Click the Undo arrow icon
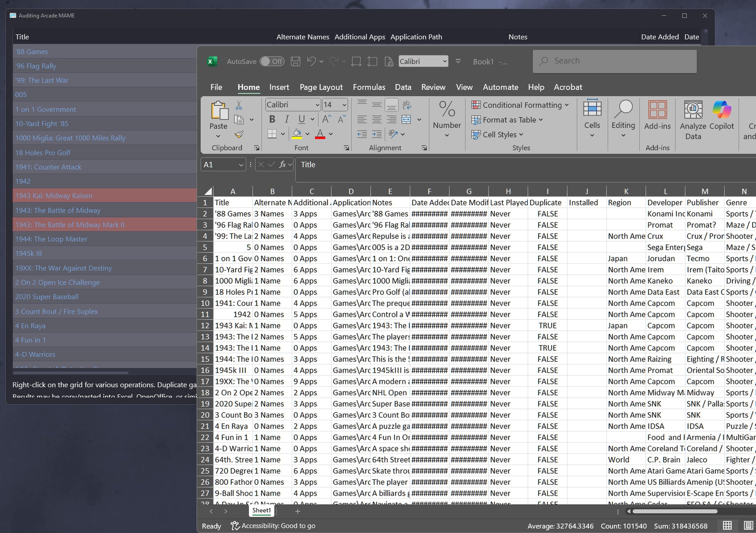756x533 pixels. (x=312, y=61)
